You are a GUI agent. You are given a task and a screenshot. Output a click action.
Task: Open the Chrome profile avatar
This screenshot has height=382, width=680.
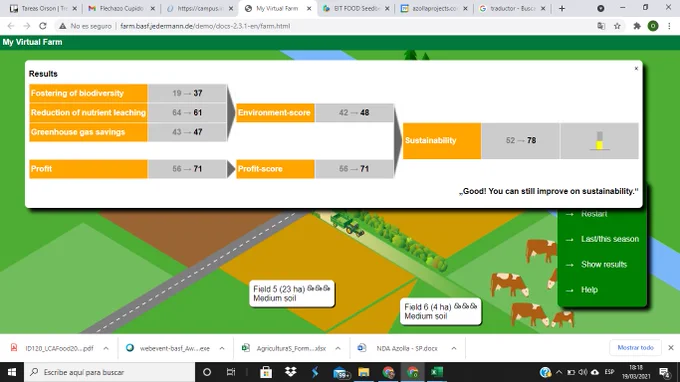[x=653, y=26]
